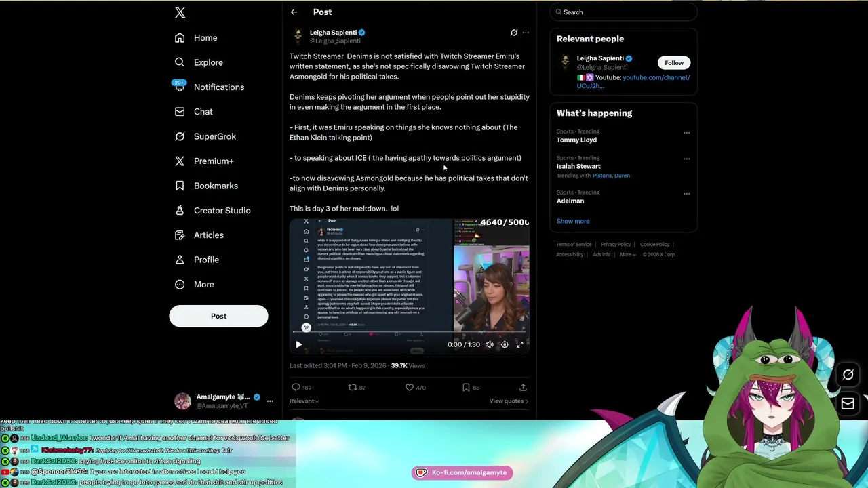
Task: Click the Articles sidebar icon
Action: click(180, 235)
